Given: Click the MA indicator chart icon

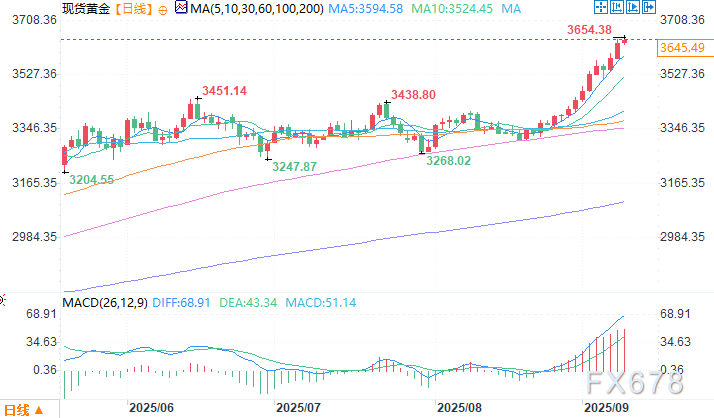Looking at the screenshot, I should pyautogui.click(x=180, y=9).
